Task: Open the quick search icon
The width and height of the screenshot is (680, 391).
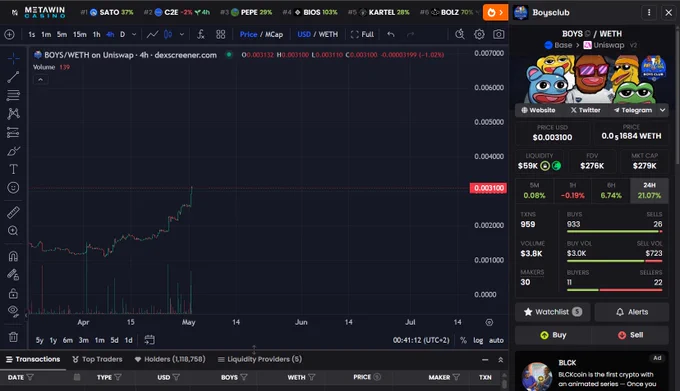Action: 460,34
